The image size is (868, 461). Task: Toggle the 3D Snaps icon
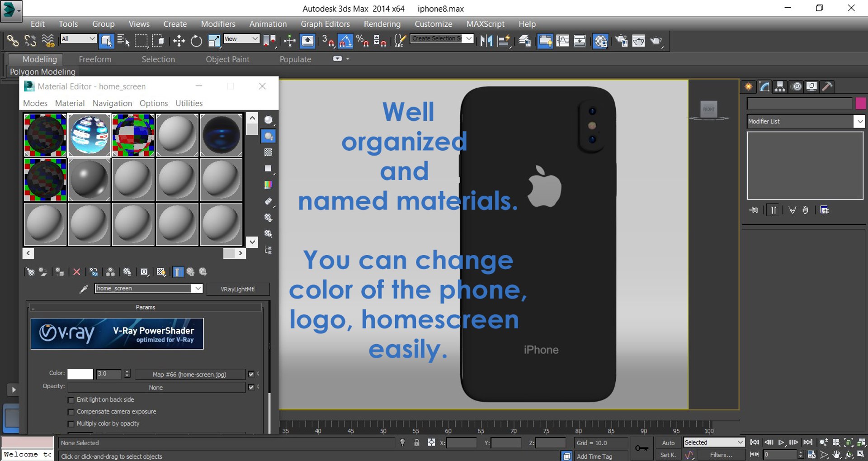point(328,41)
